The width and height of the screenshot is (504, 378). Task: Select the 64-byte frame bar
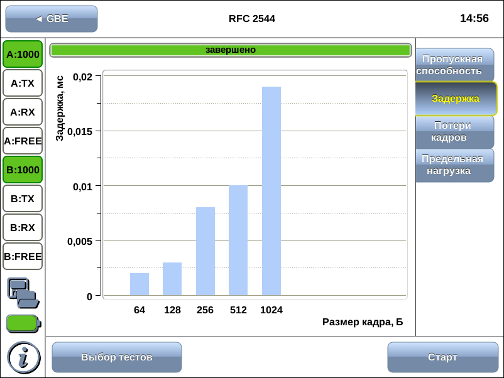coord(139,284)
